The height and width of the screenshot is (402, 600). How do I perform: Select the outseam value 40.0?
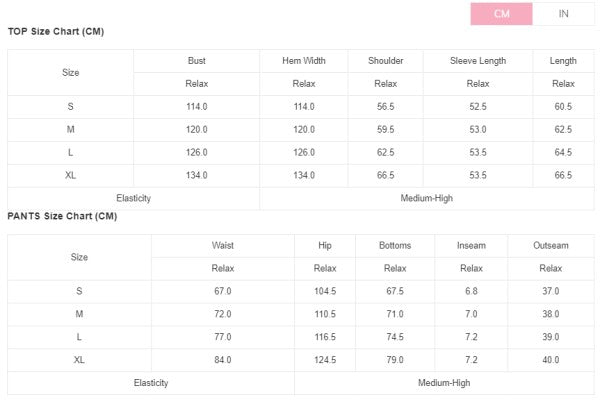(551, 360)
